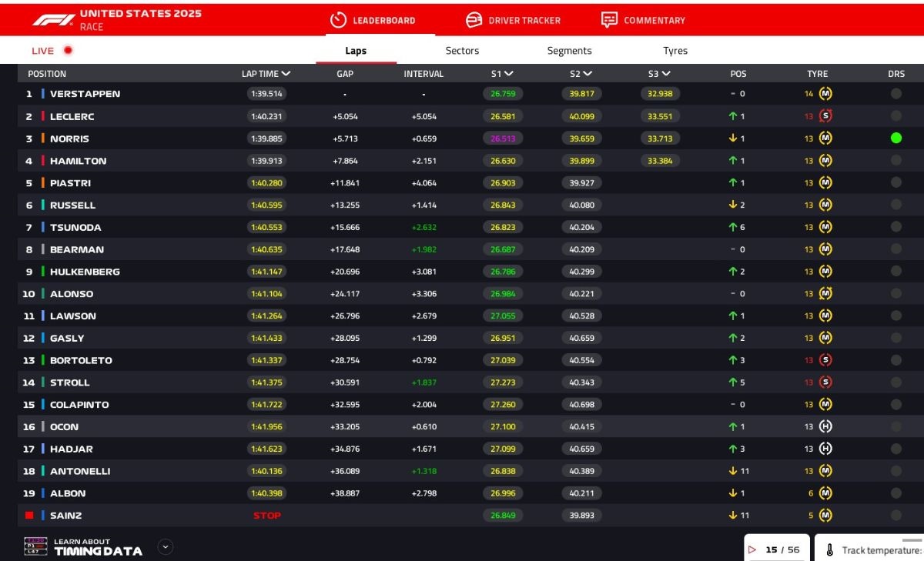Image resolution: width=924 pixels, height=561 pixels.
Task: Open the S1 column dropdown
Action: click(509, 74)
